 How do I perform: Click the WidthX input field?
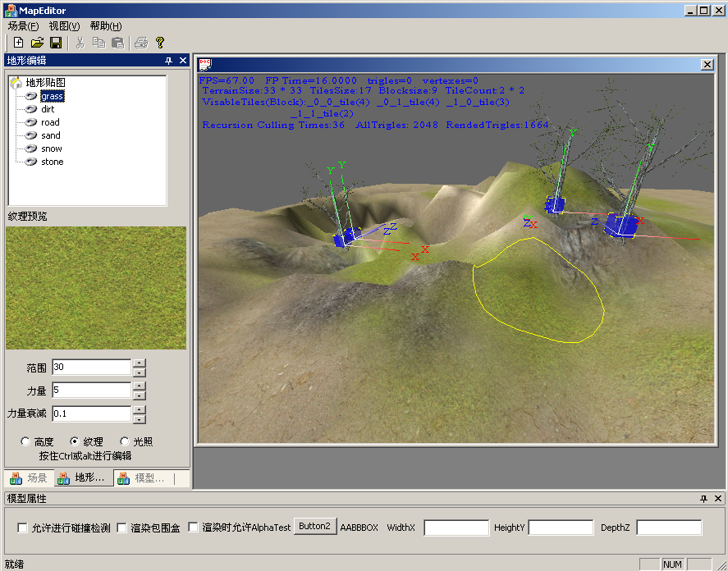[456, 528]
